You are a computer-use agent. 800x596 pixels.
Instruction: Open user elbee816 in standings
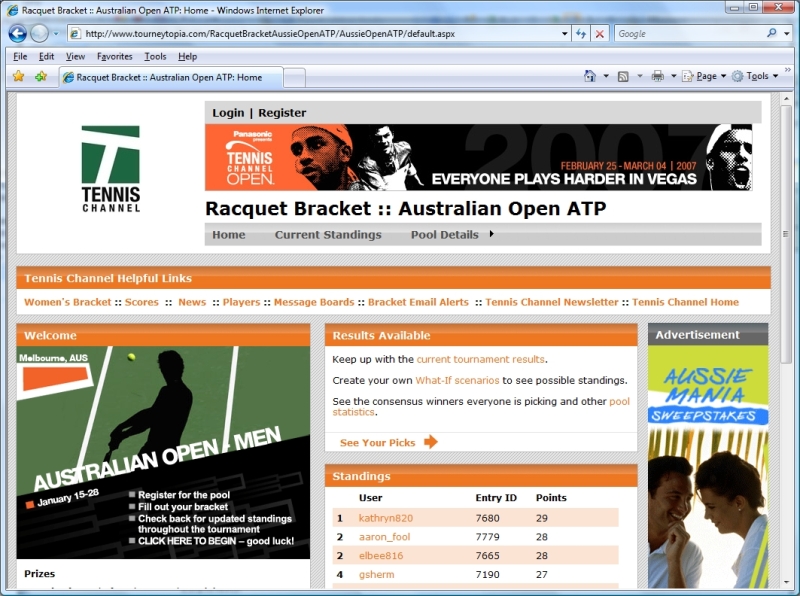(x=381, y=556)
